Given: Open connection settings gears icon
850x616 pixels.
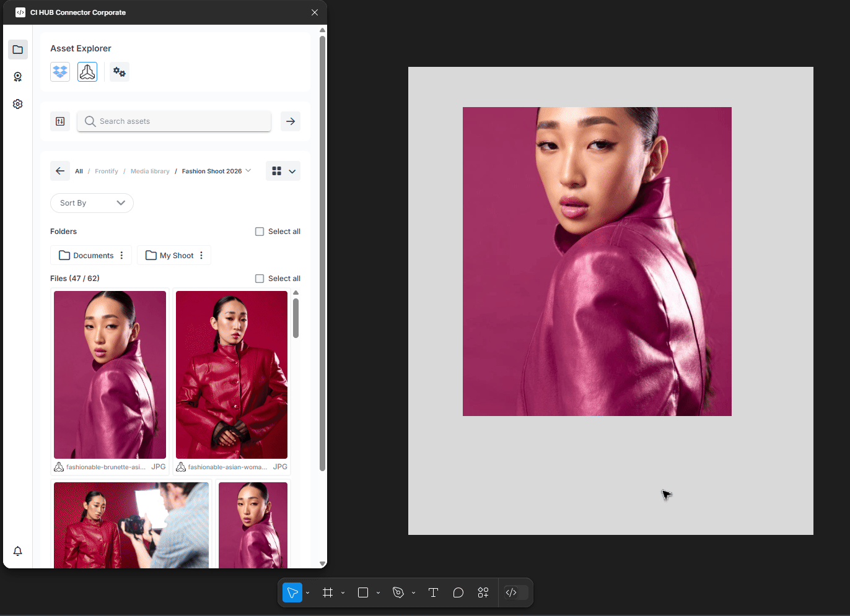Looking at the screenshot, I should point(119,72).
